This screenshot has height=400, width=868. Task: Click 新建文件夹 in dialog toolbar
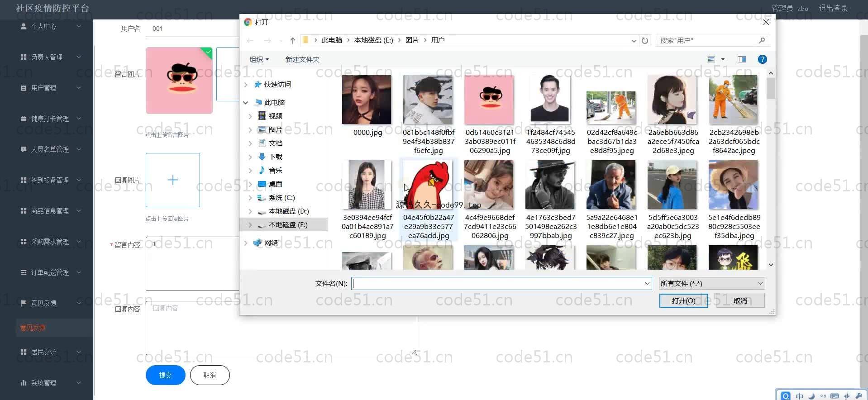pos(302,59)
